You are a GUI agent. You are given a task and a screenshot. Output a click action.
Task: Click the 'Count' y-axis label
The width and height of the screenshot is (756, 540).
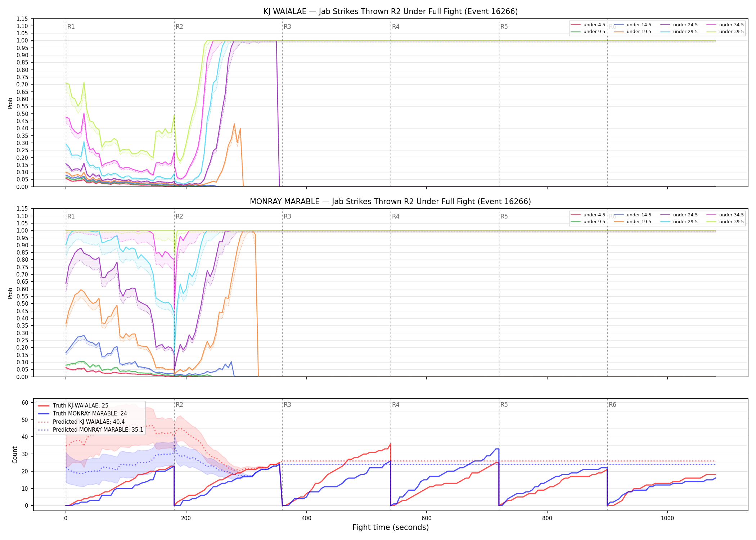tap(15, 455)
